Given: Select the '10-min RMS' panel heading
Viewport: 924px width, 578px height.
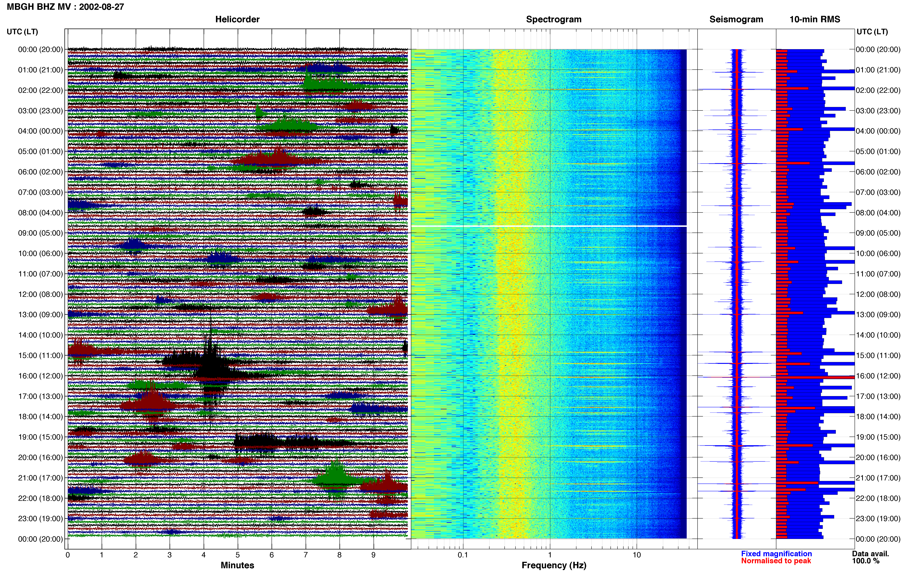Looking at the screenshot, I should [815, 20].
